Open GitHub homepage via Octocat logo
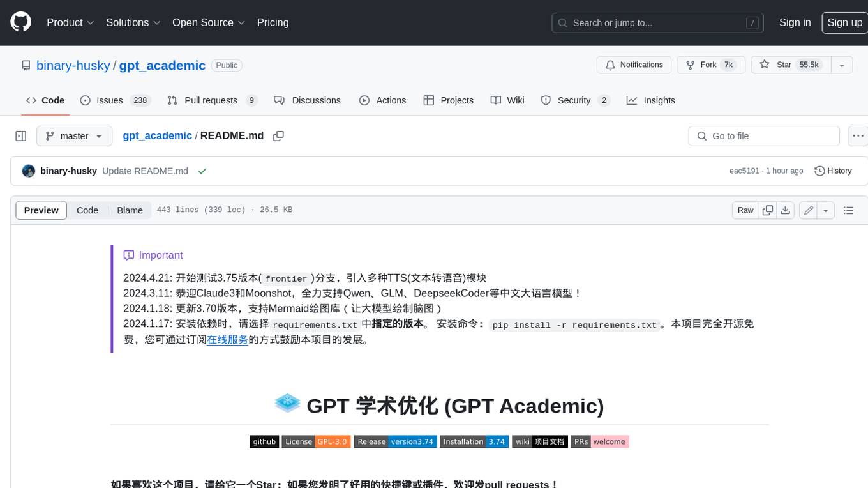This screenshot has height=488, width=868. [20, 22]
